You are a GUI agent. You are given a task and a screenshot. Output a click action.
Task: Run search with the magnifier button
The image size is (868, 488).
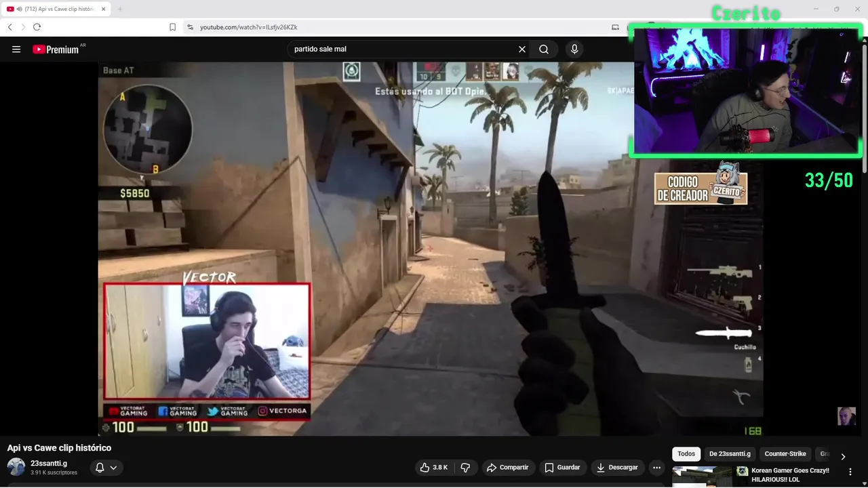coord(544,49)
